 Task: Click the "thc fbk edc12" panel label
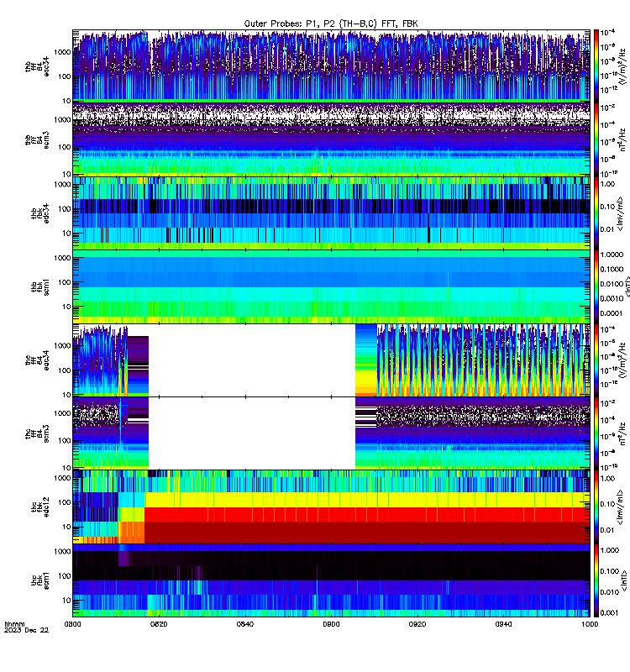click(40, 507)
